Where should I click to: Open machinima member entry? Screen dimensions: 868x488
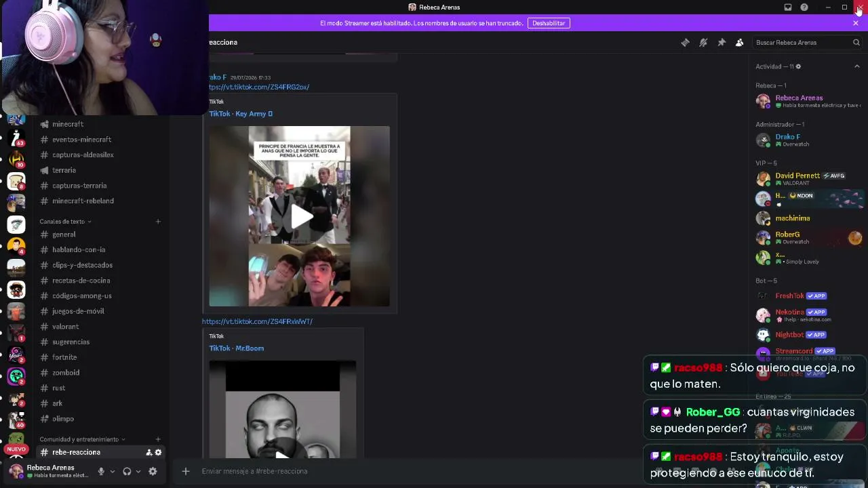[x=808, y=218]
